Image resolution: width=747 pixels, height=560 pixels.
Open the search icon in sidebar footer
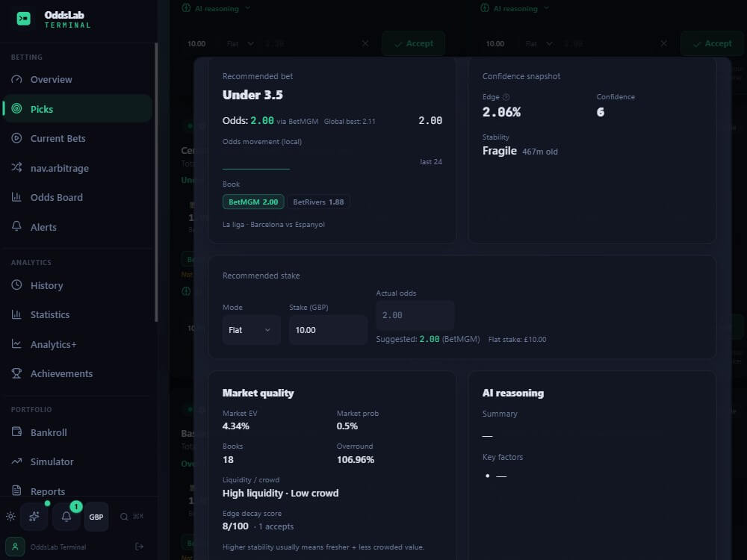coord(124,517)
